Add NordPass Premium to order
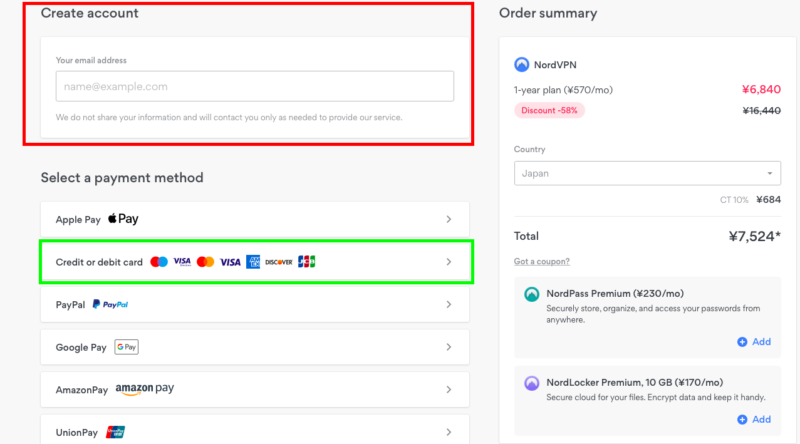800x444 pixels. coord(754,342)
